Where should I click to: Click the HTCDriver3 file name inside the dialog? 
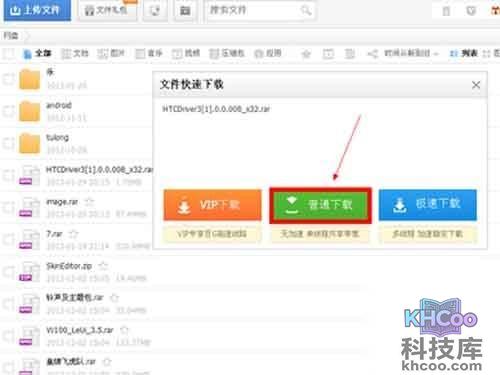(216, 109)
